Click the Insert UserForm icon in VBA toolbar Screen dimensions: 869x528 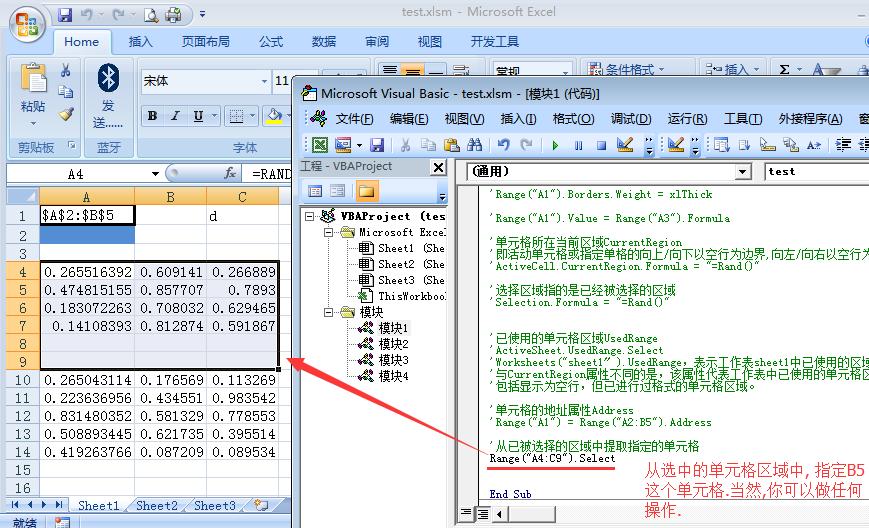[x=343, y=145]
